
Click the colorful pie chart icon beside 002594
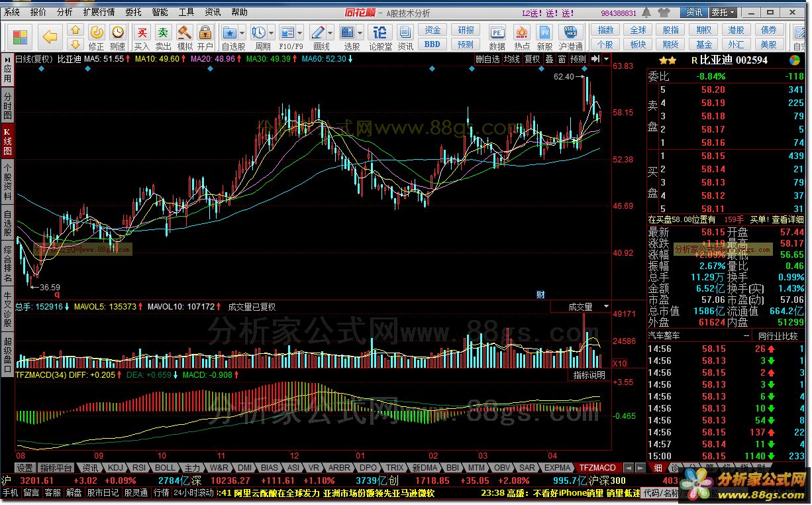click(794, 60)
